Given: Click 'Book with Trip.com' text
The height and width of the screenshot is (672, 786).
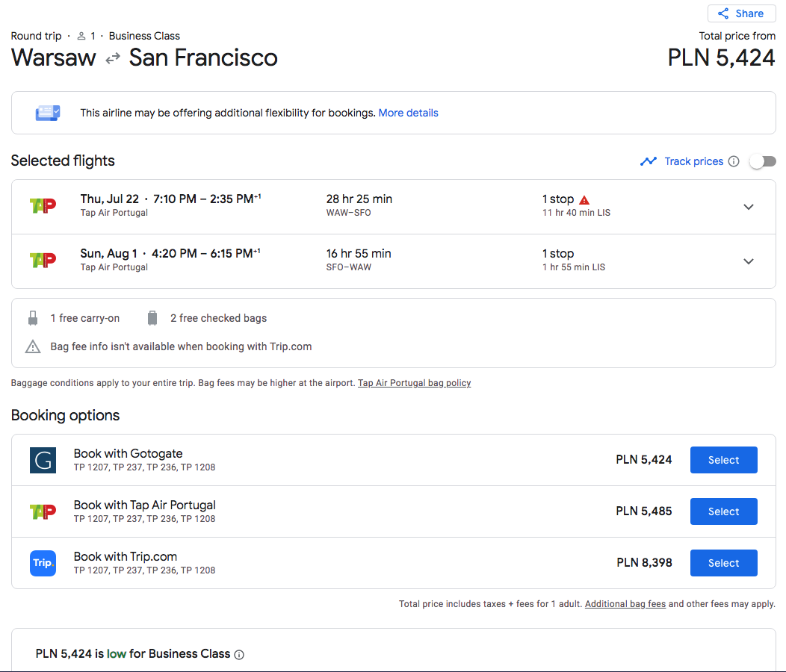Looking at the screenshot, I should pyautogui.click(x=126, y=557).
